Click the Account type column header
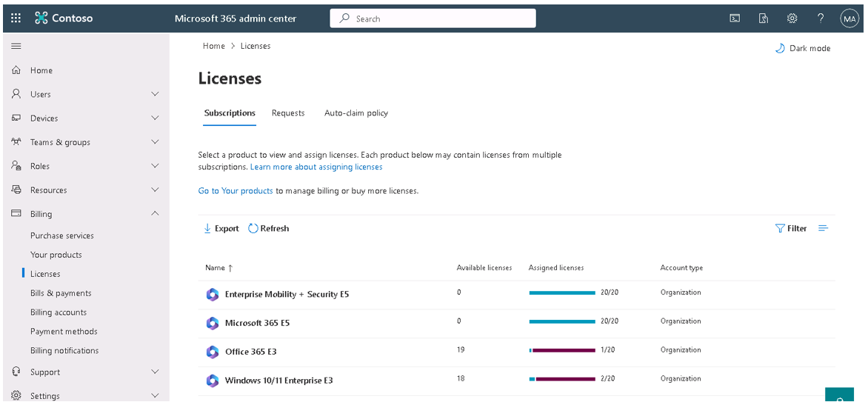The width and height of the screenshot is (868, 402). tap(681, 268)
